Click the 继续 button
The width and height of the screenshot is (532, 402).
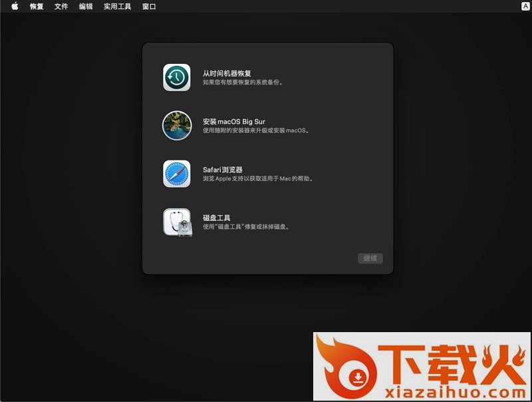click(x=370, y=258)
